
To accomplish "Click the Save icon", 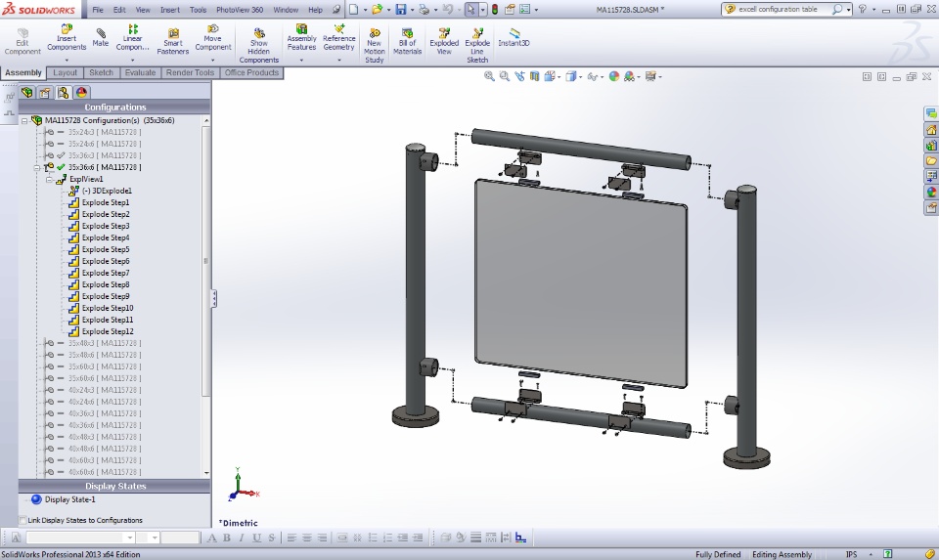I will click(x=401, y=9).
